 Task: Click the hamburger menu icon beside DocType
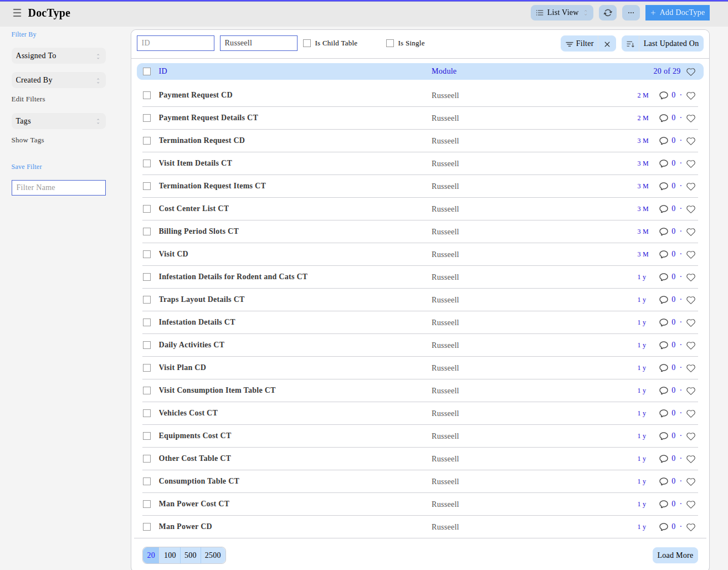(17, 13)
